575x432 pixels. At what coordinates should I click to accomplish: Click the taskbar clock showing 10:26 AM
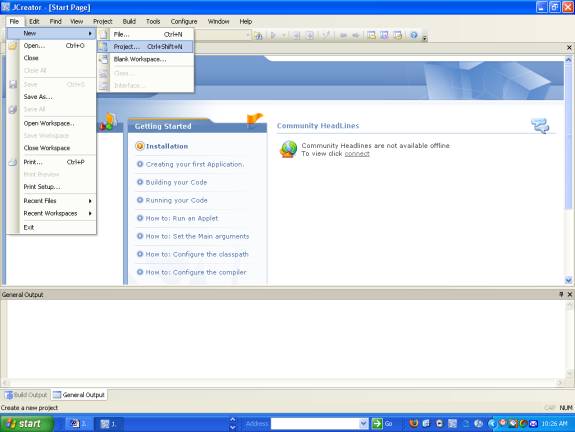[554, 424]
